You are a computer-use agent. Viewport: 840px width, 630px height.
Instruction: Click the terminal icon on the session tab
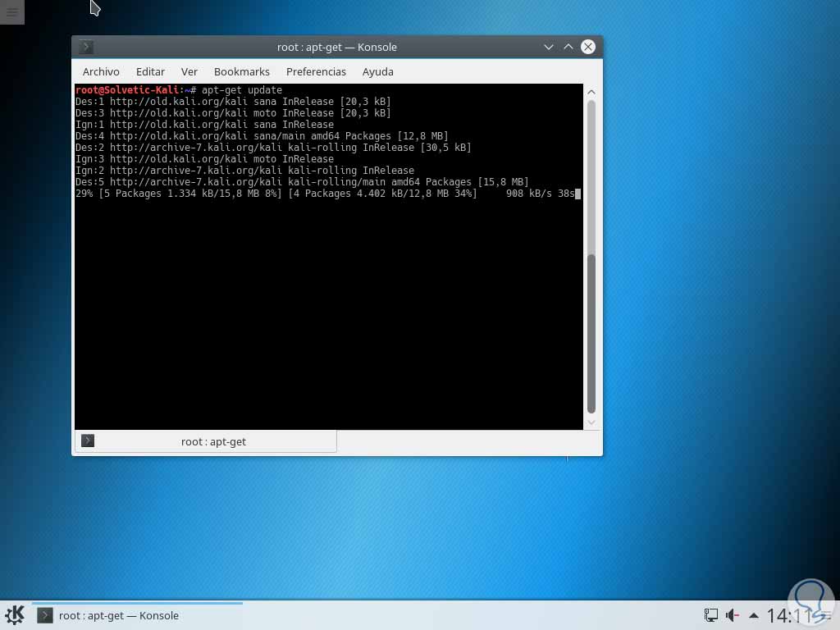pyautogui.click(x=88, y=441)
